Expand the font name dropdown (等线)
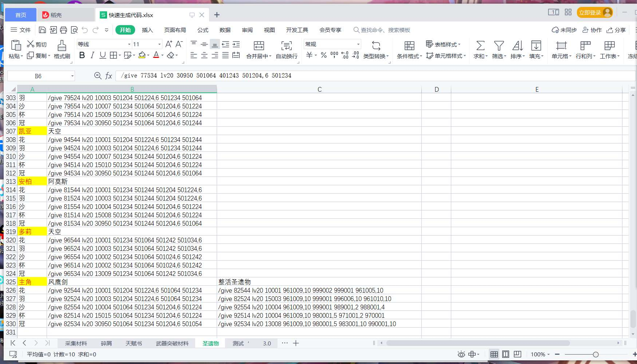The width and height of the screenshot is (637, 364). [x=129, y=44]
